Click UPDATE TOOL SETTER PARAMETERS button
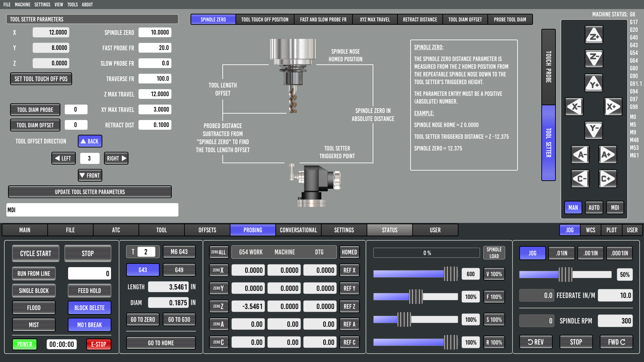The height and width of the screenshot is (362, 644). coord(90,191)
